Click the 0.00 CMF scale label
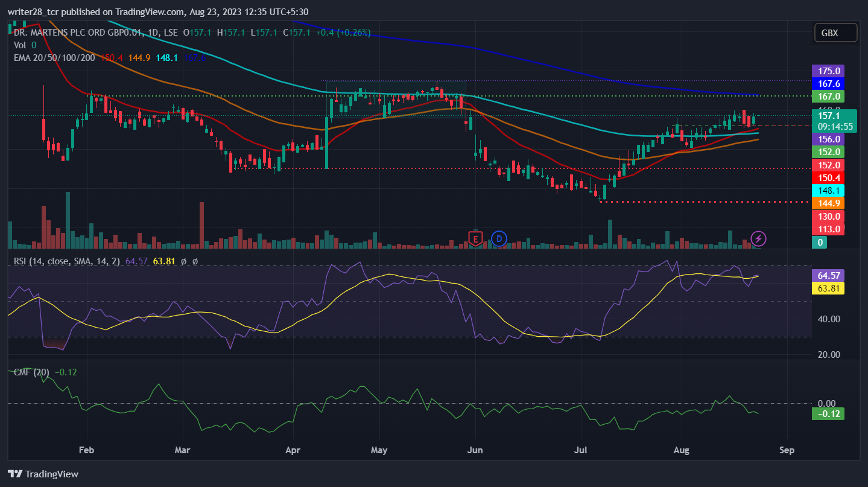868x487 pixels. [x=826, y=403]
